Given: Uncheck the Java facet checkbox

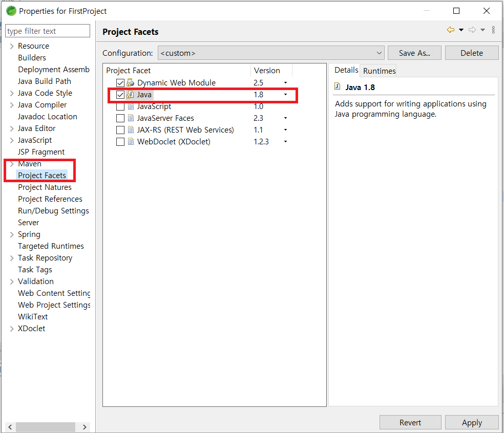Looking at the screenshot, I should (x=120, y=95).
